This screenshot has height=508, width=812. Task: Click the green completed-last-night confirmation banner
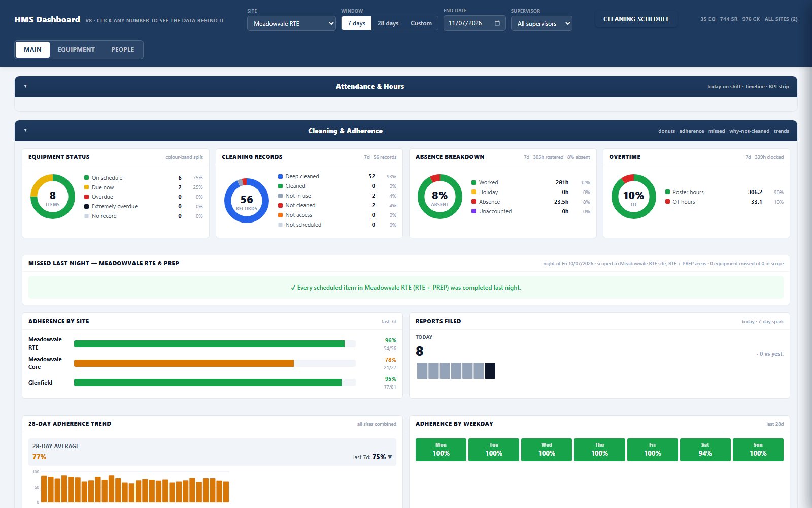tap(406, 288)
